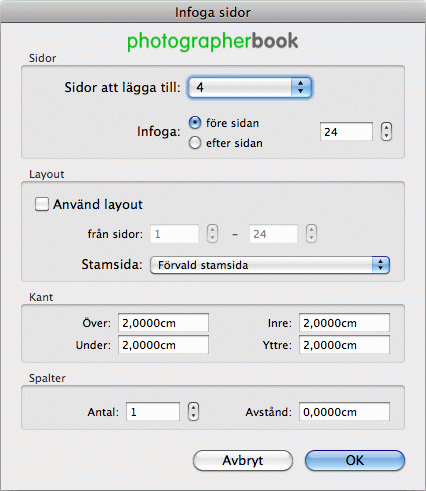Viewport: 426px width, 491px height.
Task: Click the 'från sidor' end field showing 24
Action: [273, 234]
